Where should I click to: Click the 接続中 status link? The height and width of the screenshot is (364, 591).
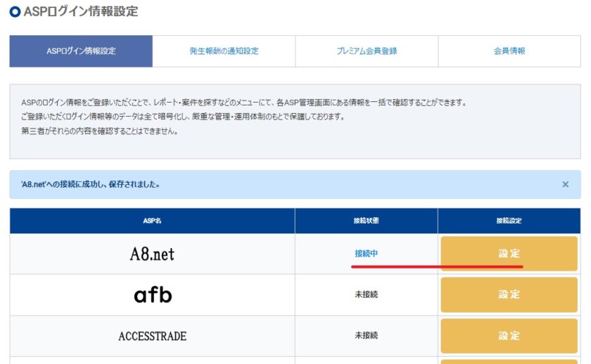click(x=366, y=254)
